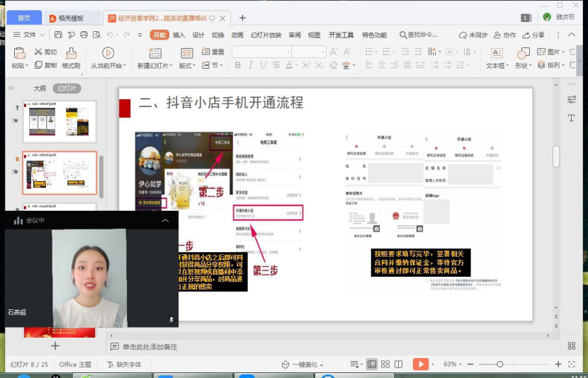This screenshot has width=588, height=378.
Task: Click the Cut (剪切) scissors icon
Action: [38, 52]
